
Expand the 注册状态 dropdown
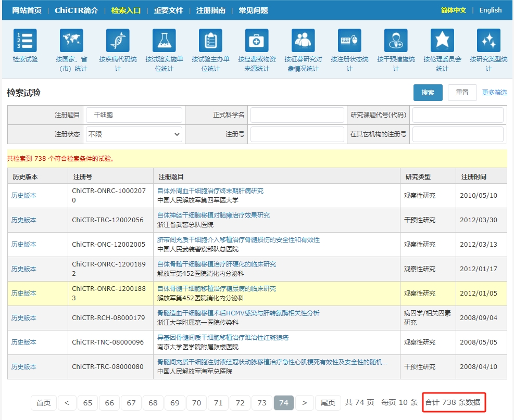134,134
